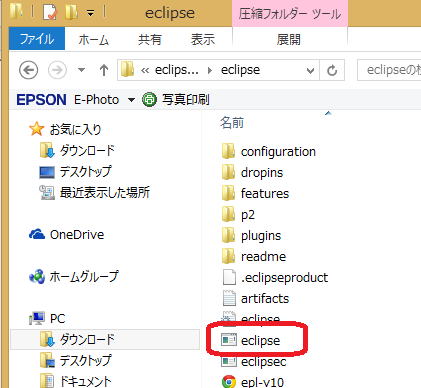Go up one folder level arrow
The image size is (421, 388).
104,70
